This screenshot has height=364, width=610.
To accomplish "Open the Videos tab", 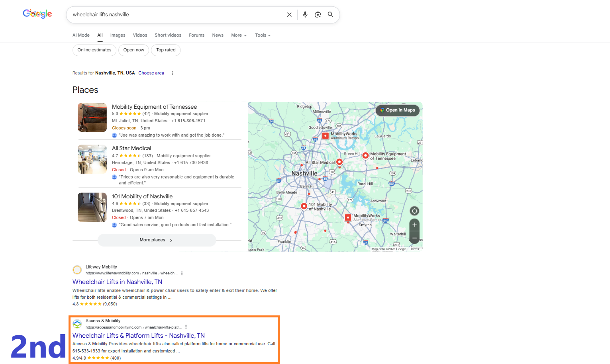I will [x=140, y=35].
